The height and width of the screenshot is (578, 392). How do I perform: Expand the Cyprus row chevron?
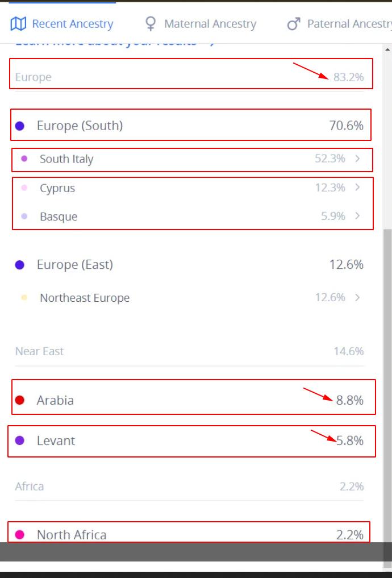[x=357, y=187]
